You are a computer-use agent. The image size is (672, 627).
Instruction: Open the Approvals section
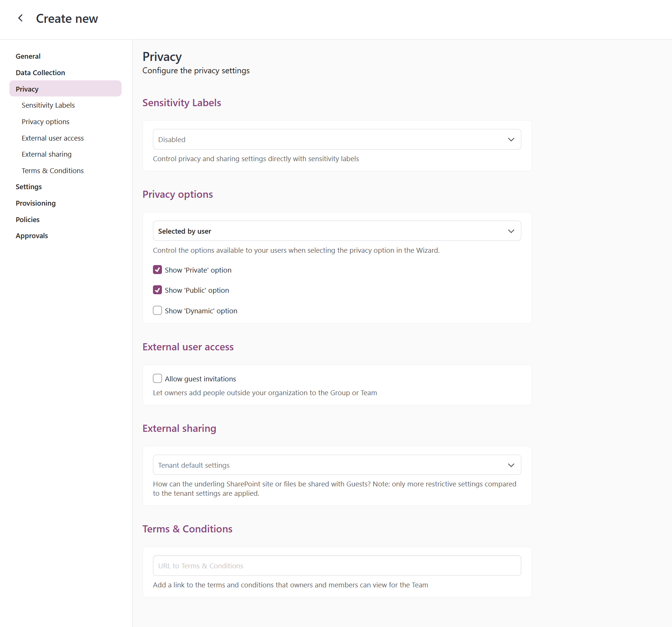click(32, 236)
